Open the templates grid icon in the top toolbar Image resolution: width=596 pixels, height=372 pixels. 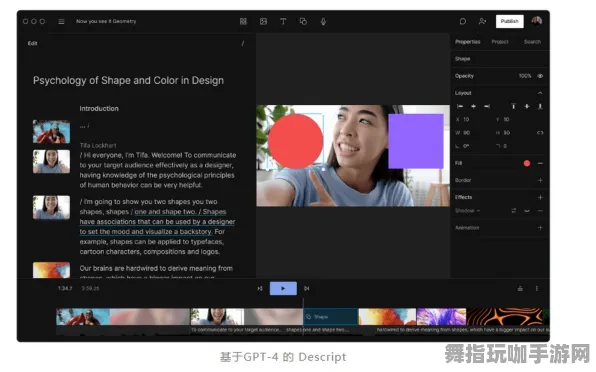tap(243, 21)
